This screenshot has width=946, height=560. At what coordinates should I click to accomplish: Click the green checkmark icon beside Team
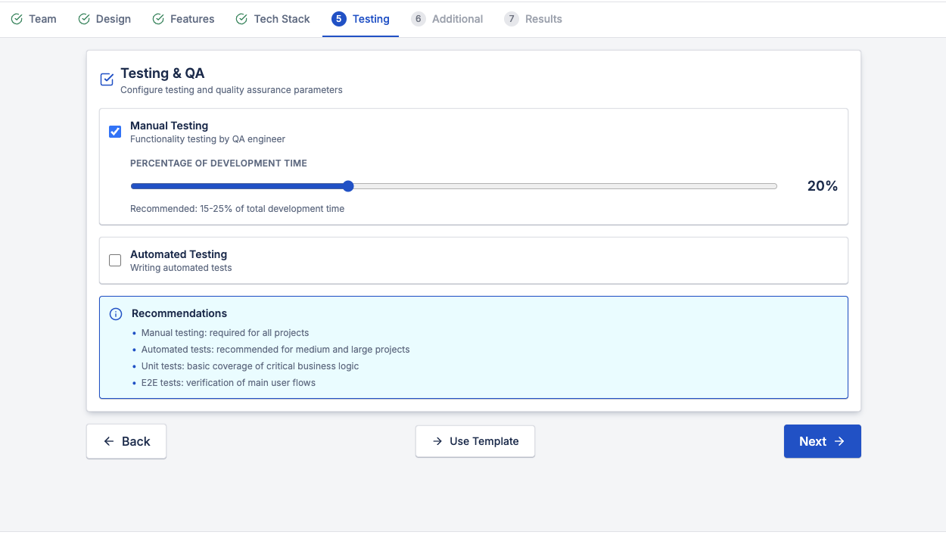[17, 18]
